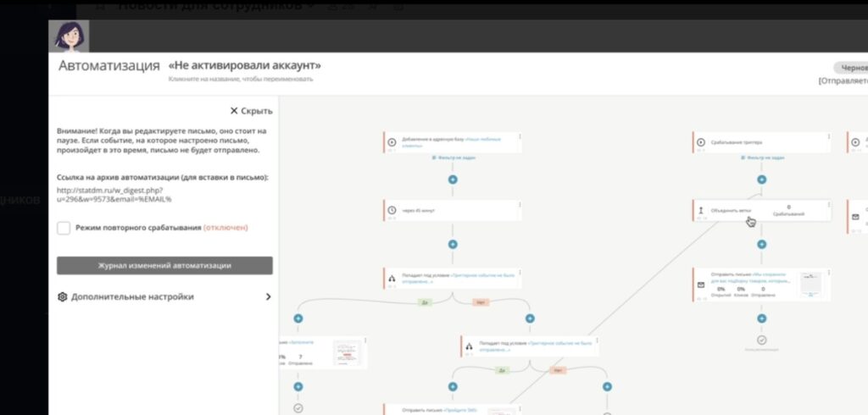Click envelope icon of «Мы сохранили» email block
This screenshot has height=415, width=868.
[701, 285]
